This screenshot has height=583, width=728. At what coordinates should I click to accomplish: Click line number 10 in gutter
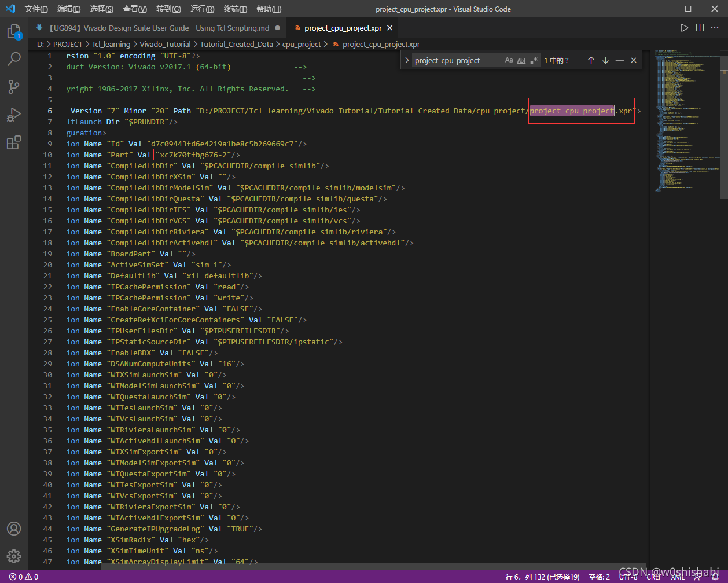pyautogui.click(x=47, y=155)
